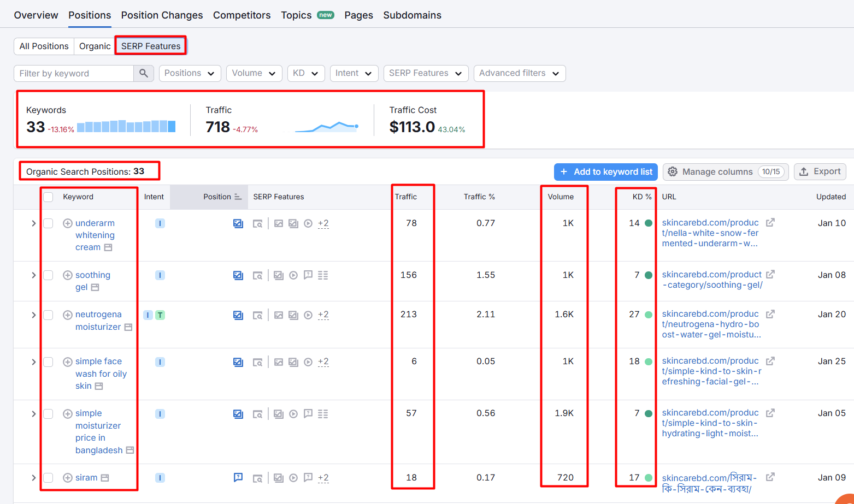The height and width of the screenshot is (504, 854).
Task: Sort by the Volume column header
Action: tap(561, 197)
